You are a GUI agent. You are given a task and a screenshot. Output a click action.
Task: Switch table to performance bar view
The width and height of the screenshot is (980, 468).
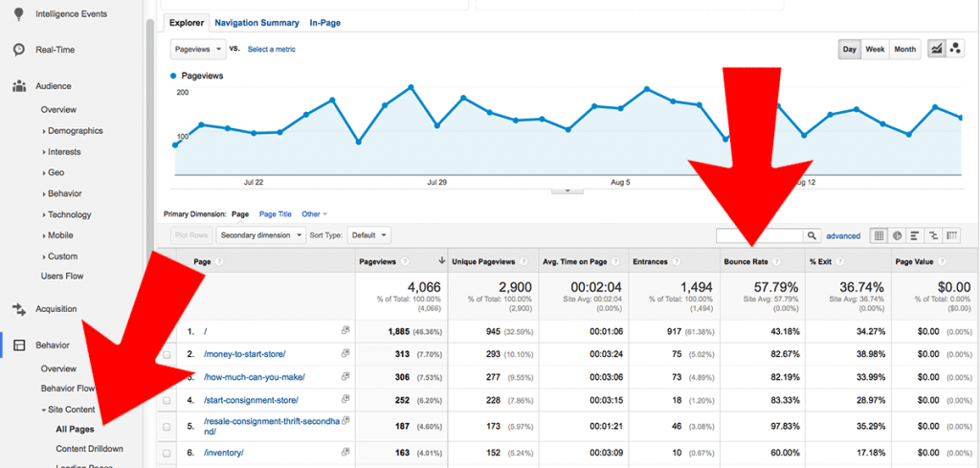pos(916,235)
